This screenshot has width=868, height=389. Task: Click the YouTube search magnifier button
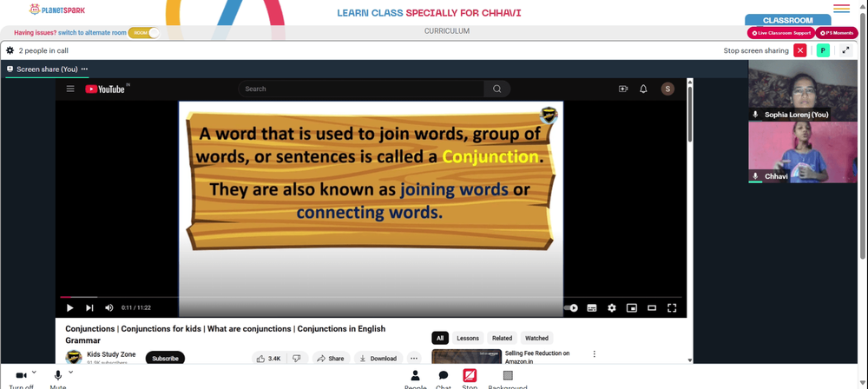496,89
